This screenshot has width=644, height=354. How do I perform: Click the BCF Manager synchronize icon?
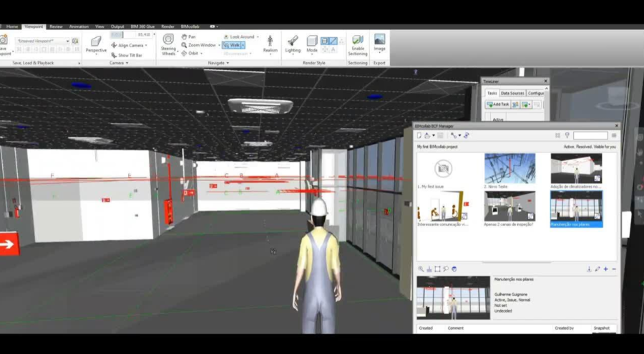[467, 136]
